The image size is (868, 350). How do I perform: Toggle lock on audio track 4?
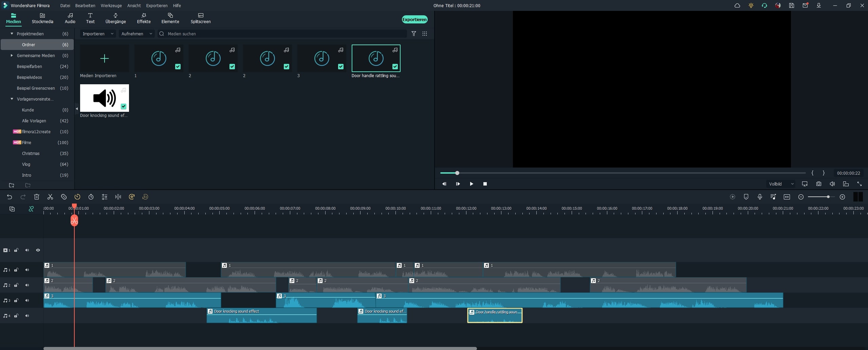coord(16,316)
